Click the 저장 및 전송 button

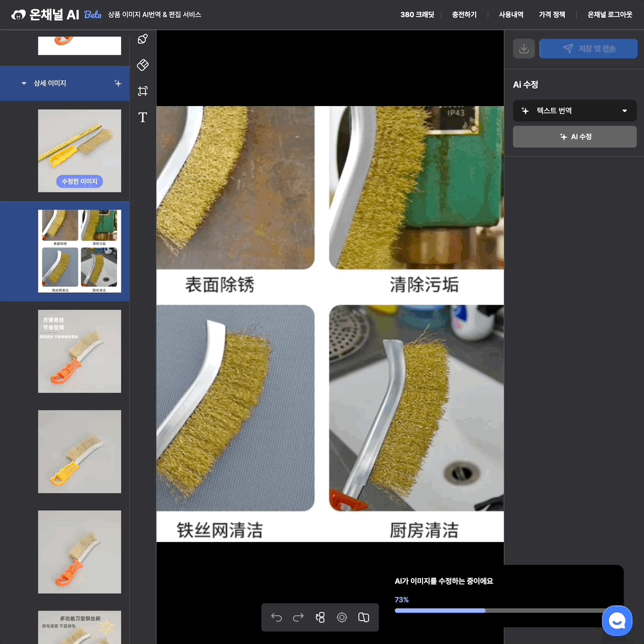coord(589,49)
